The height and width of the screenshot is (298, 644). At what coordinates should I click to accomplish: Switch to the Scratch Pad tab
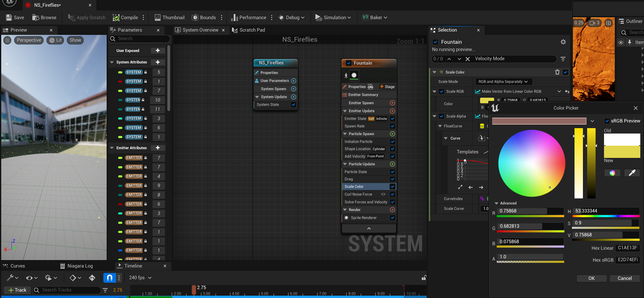pyautogui.click(x=252, y=30)
